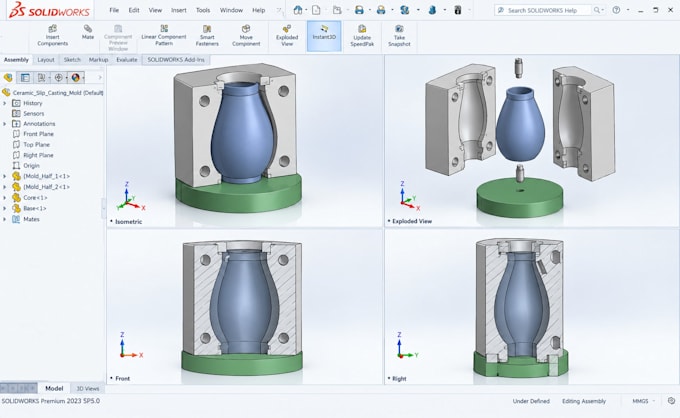Toggle Instant3D mode
This screenshot has height=418, width=680.
(324, 36)
